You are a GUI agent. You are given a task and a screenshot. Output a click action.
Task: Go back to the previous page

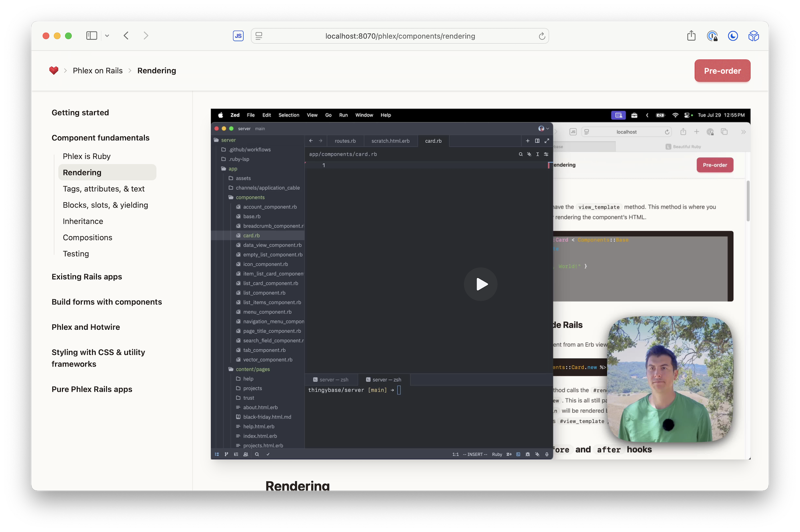click(126, 36)
